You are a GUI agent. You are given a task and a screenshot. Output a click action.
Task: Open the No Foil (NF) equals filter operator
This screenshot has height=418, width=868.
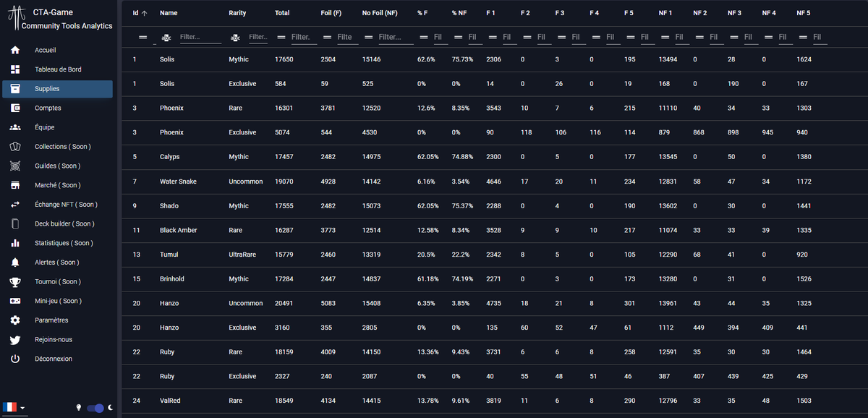click(367, 37)
